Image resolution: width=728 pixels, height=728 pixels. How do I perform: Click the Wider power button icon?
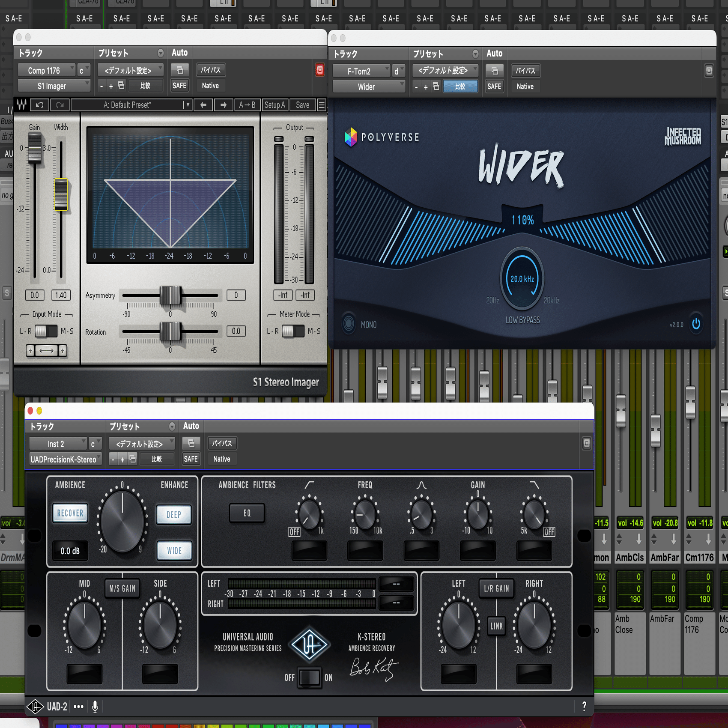696,324
